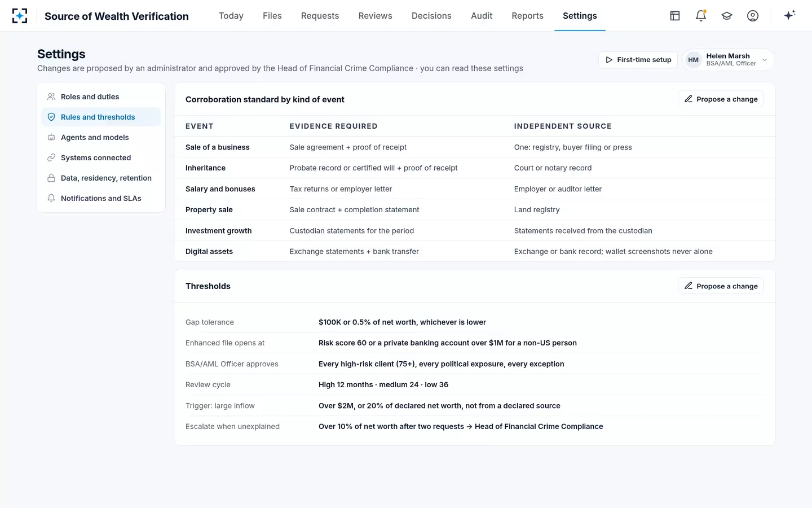Open the layout panel icon in header
The image size is (812, 508).
click(675, 16)
